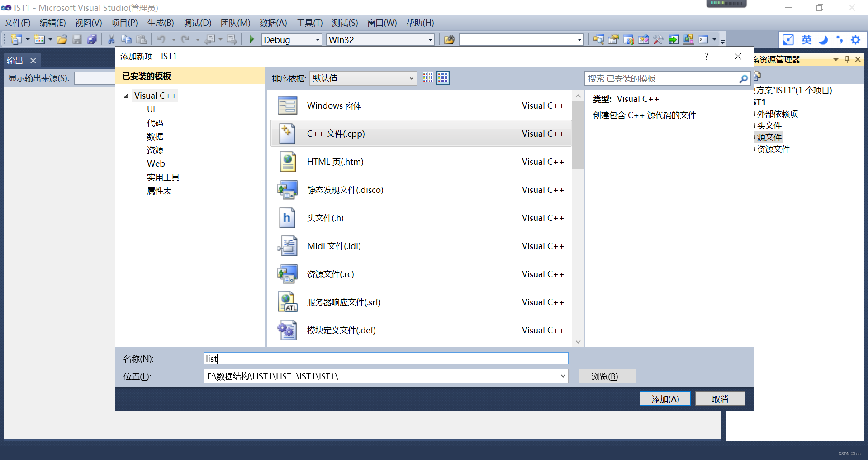The image size is (868, 460).
Task: Open the Debug configuration dropdown
Action: click(x=318, y=40)
